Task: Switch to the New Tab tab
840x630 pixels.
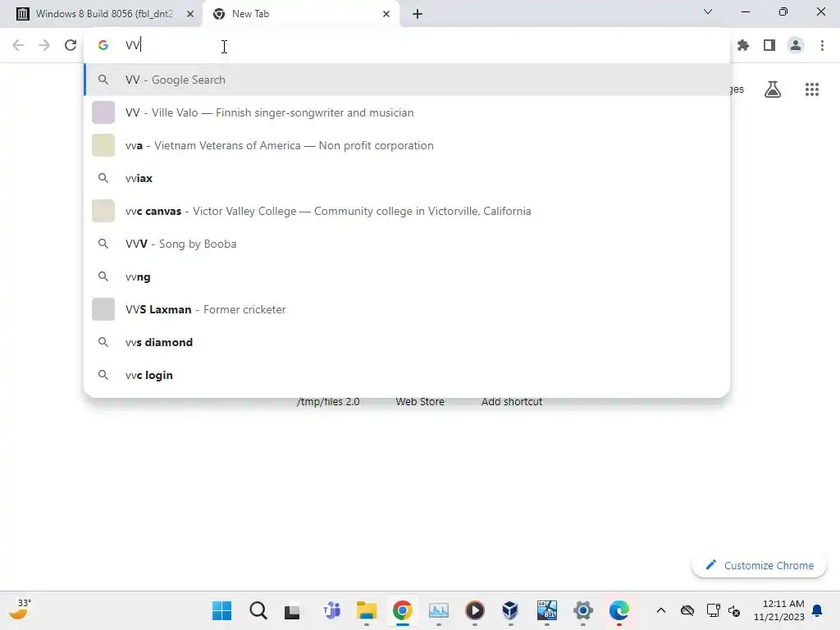Action: (300, 14)
